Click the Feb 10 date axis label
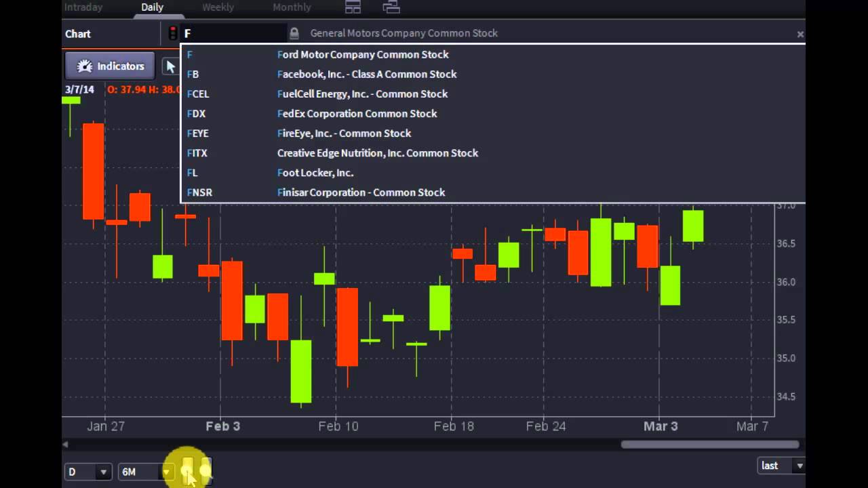This screenshot has height=488, width=868. click(x=338, y=426)
